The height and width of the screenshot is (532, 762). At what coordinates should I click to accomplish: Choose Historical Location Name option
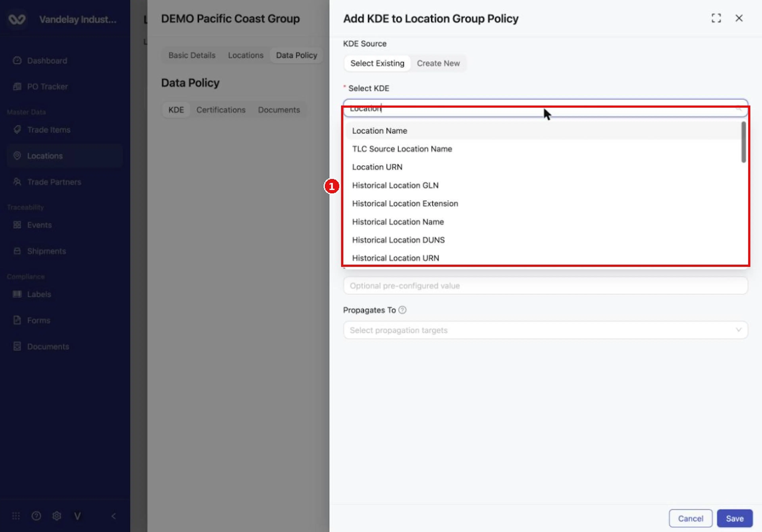tap(544, 222)
